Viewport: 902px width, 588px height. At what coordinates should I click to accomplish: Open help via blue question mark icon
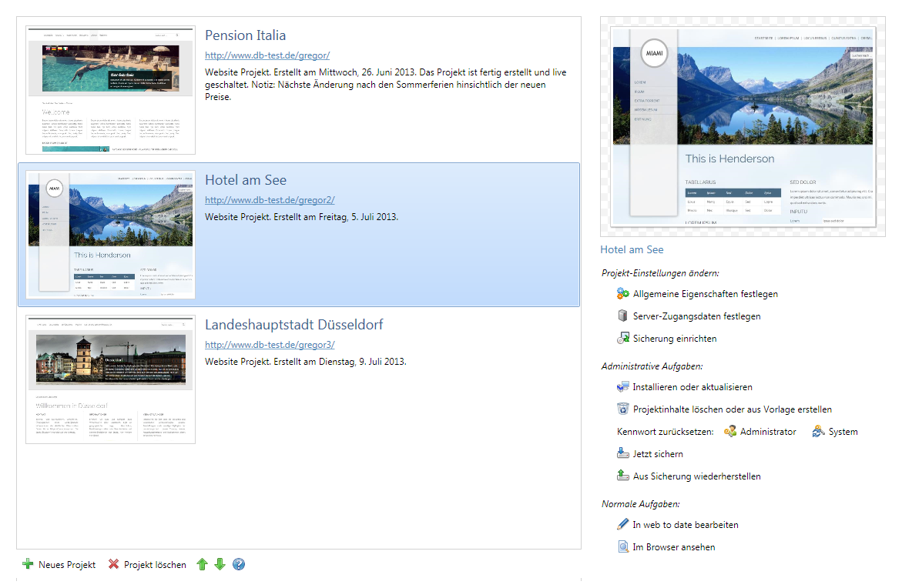pos(239,564)
